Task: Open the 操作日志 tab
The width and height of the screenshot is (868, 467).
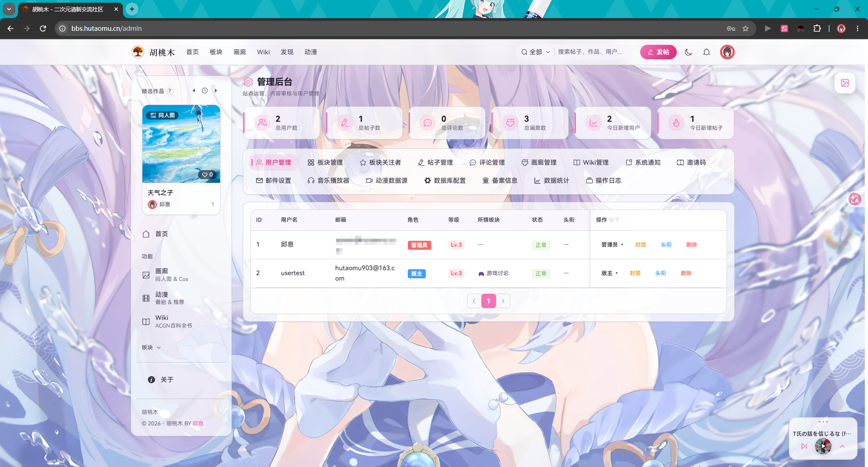Action: (604, 181)
